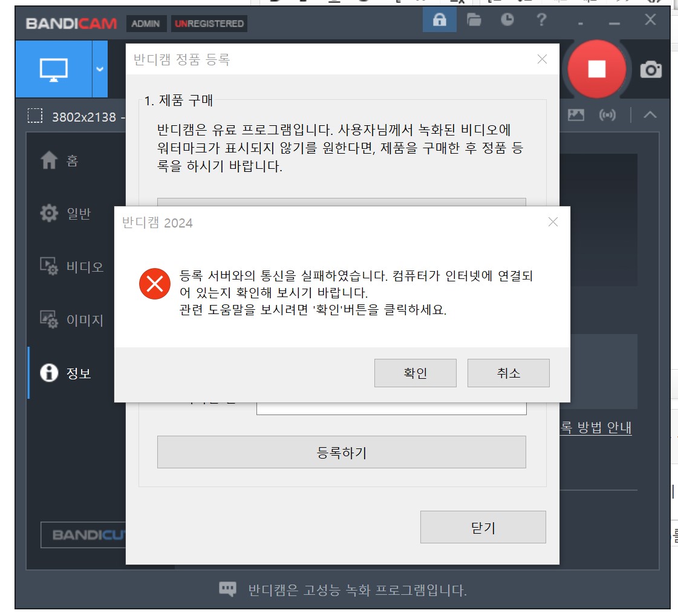678x616 pixels.
Task: Click the image overlay icon in toolbar
Action: (576, 115)
